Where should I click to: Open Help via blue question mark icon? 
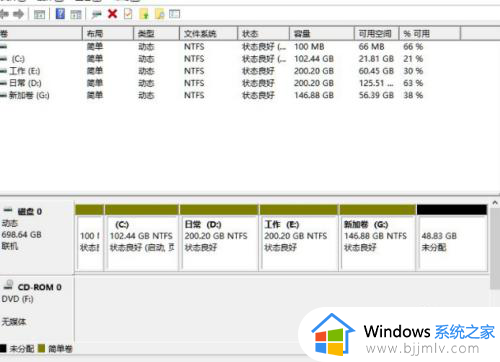pyautogui.click(x=60, y=14)
